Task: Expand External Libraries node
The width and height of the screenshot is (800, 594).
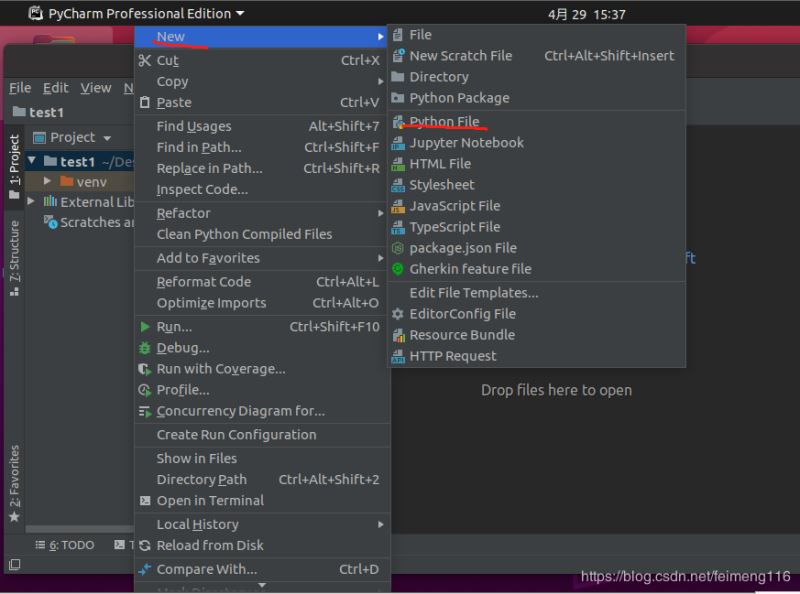Action: click(x=31, y=201)
